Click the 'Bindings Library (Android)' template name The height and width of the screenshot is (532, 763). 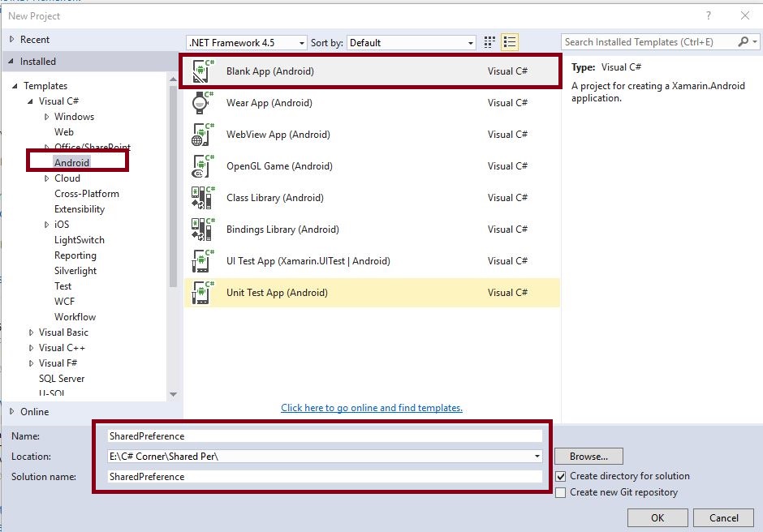pyautogui.click(x=282, y=229)
